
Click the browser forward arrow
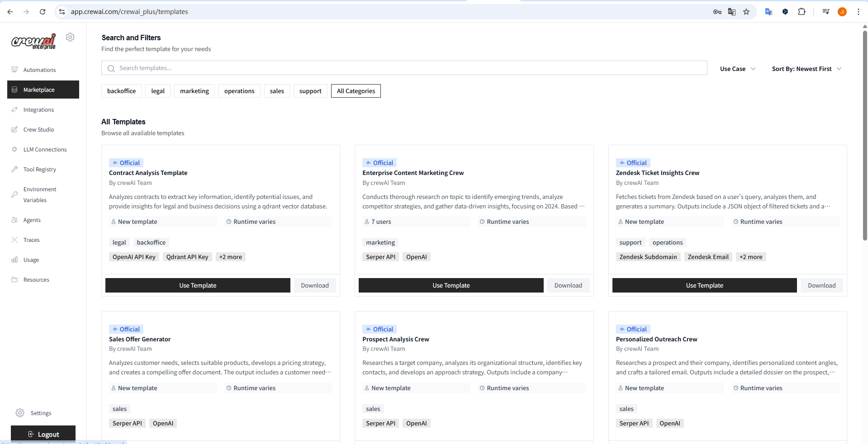click(26, 12)
